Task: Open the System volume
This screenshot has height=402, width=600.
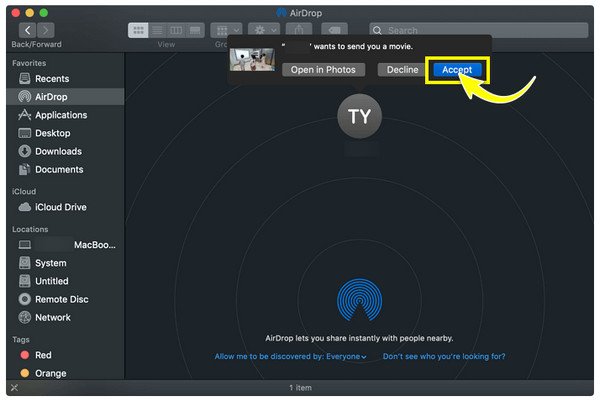Action: [65, 263]
